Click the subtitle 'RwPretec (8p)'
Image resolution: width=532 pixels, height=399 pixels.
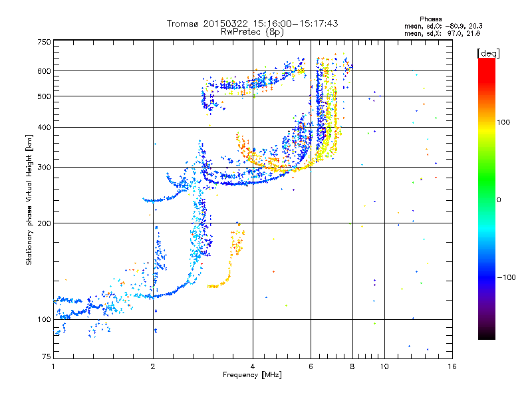point(252,32)
